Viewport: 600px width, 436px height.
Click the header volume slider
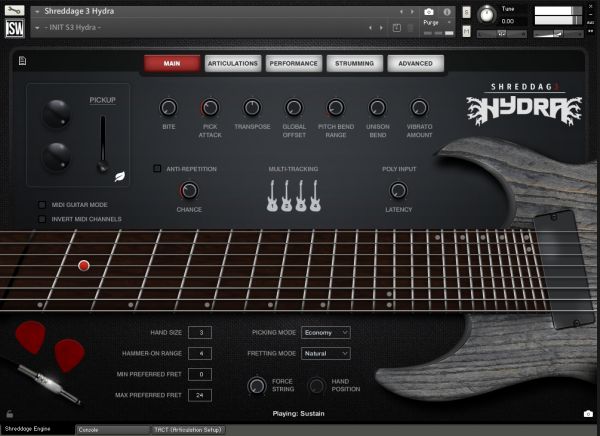558,34
